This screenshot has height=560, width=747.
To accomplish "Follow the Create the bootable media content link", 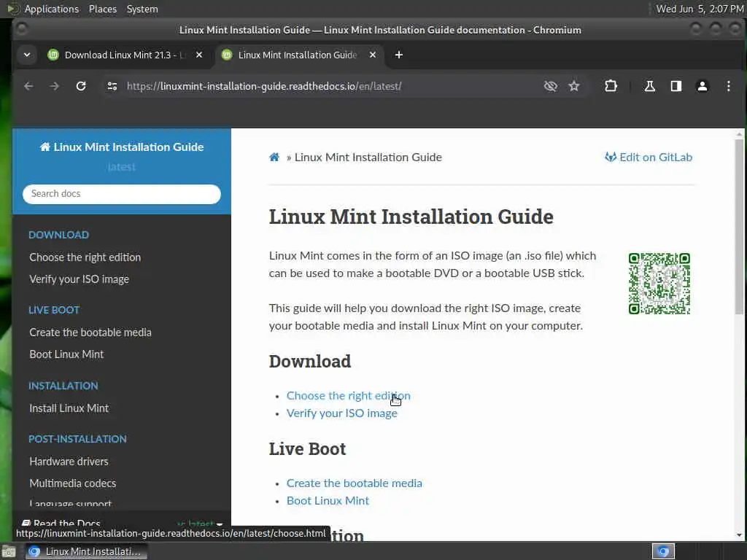I will [x=354, y=483].
